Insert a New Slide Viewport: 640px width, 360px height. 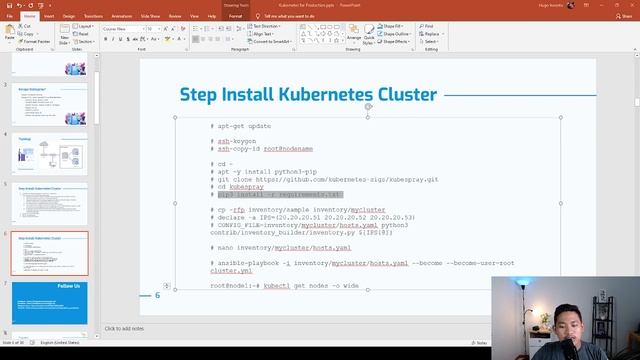point(64,34)
